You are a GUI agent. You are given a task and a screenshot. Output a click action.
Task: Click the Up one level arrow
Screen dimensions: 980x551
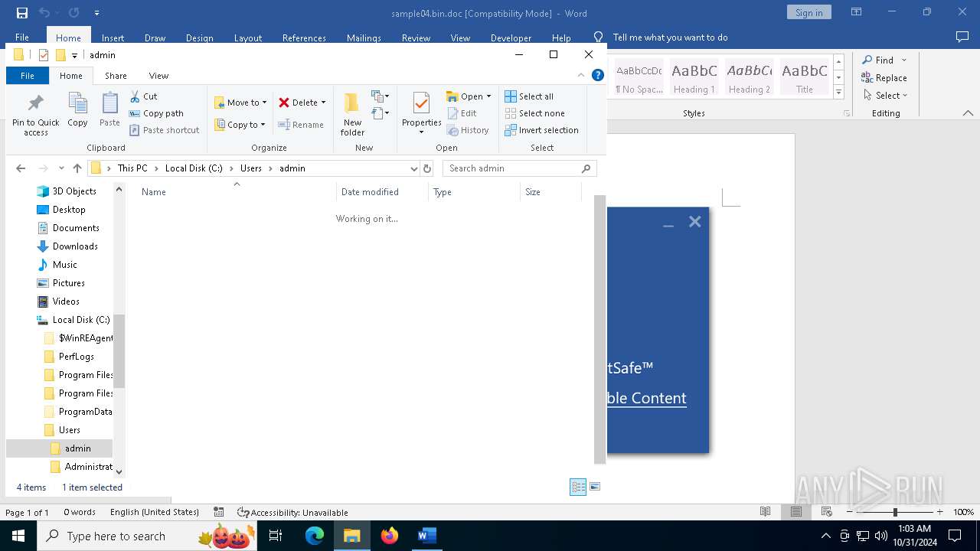[x=77, y=168]
